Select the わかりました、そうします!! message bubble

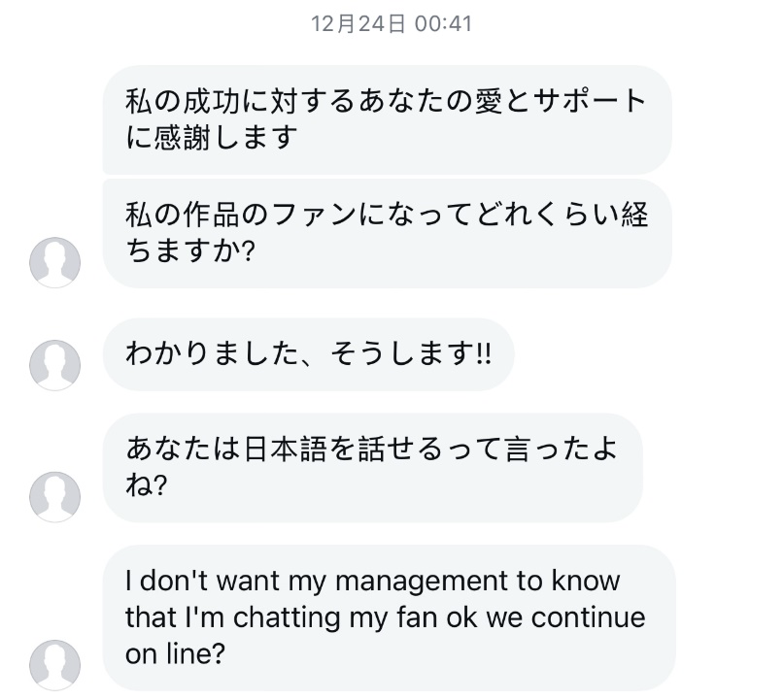pyautogui.click(x=309, y=354)
